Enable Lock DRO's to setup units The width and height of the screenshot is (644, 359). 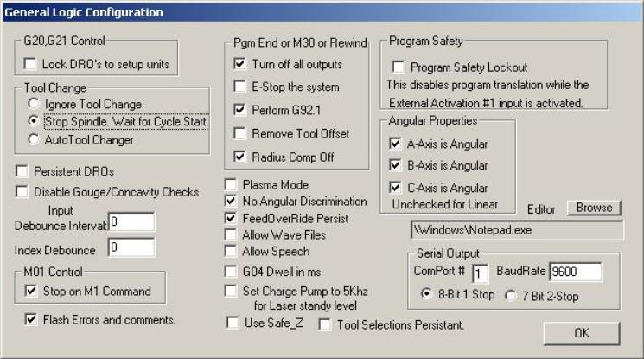point(30,64)
